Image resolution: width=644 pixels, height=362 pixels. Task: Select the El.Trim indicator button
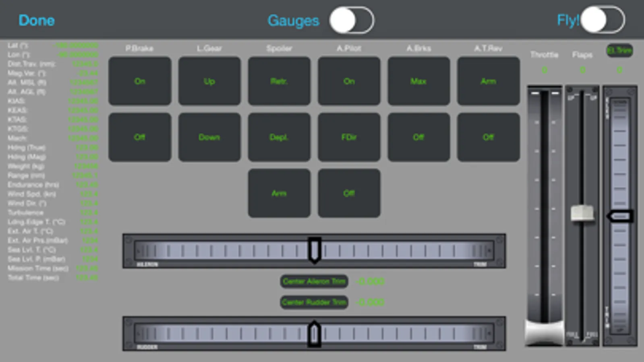(619, 51)
